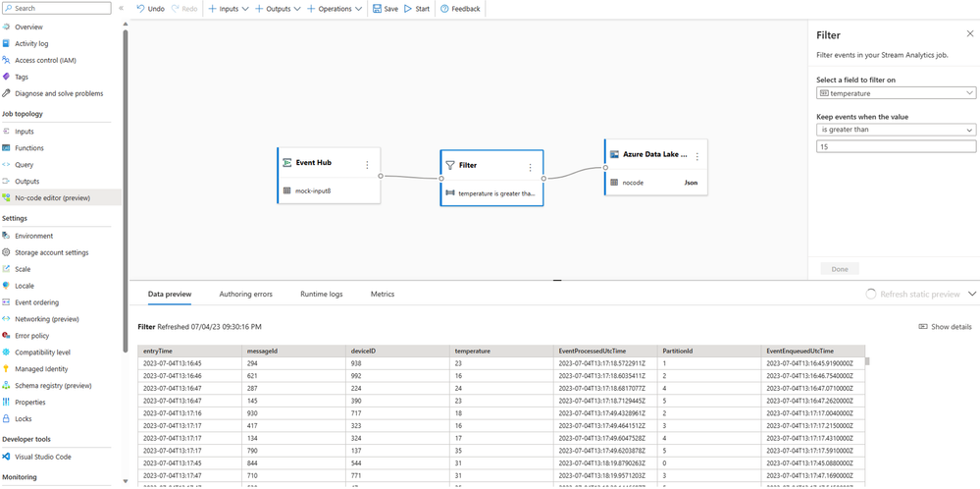This screenshot has width=980, height=489.
Task: Click the sidebar's vertical scrollbar
Action: point(126,191)
